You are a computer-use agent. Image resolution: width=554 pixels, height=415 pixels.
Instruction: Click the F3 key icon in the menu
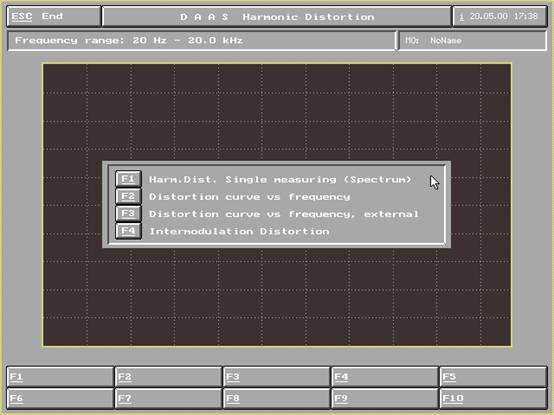pos(128,214)
